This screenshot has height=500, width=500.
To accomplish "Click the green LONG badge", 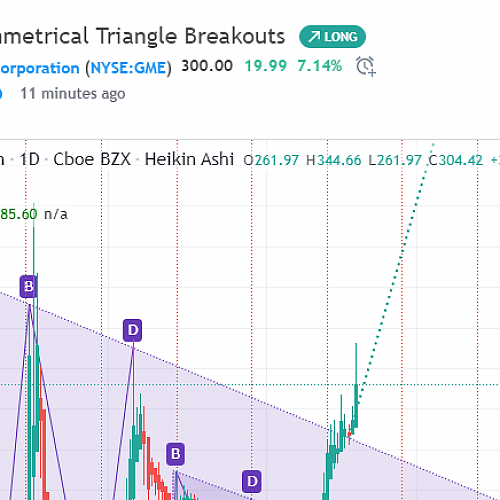I will (x=332, y=37).
